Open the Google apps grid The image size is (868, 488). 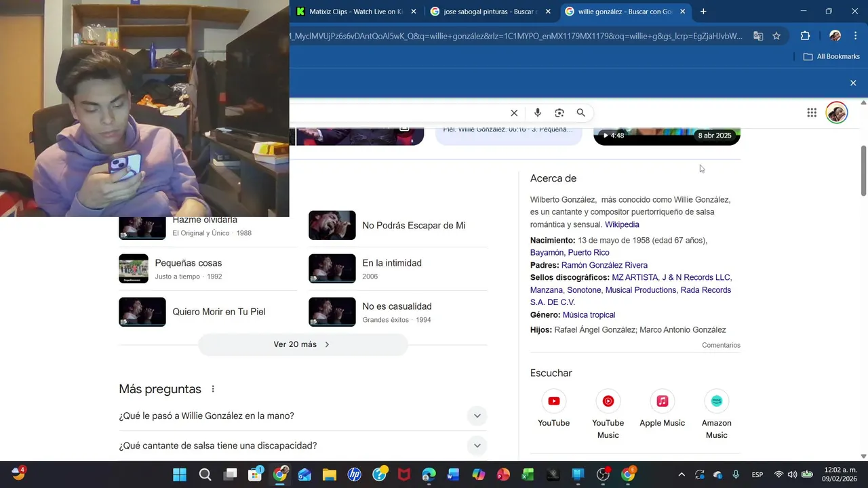[x=812, y=113]
